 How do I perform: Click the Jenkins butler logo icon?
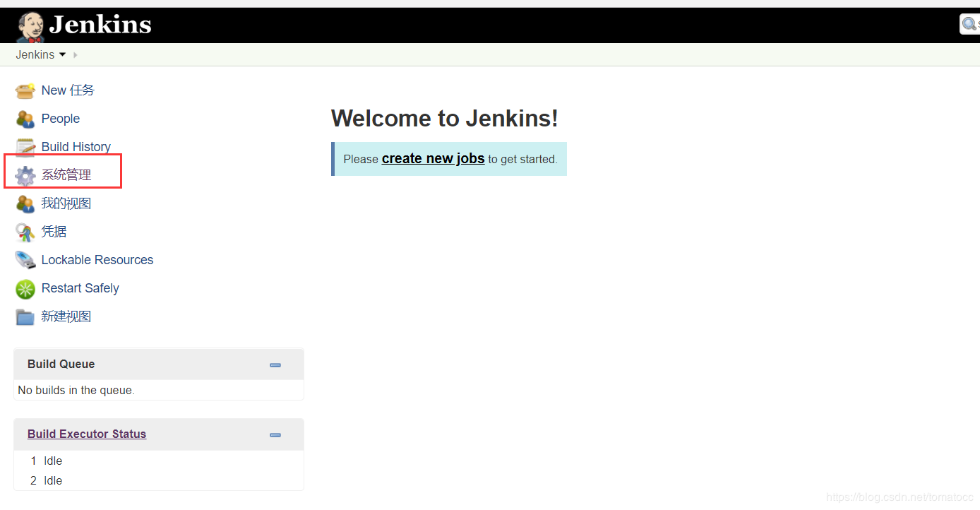[x=30, y=27]
